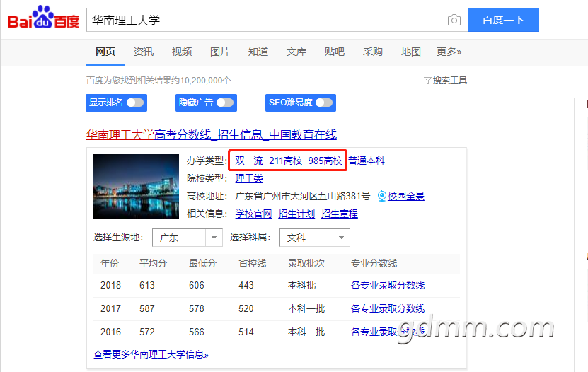Open 各专业录取分数线 for 2016
This screenshot has width=588, height=372.
coord(388,332)
